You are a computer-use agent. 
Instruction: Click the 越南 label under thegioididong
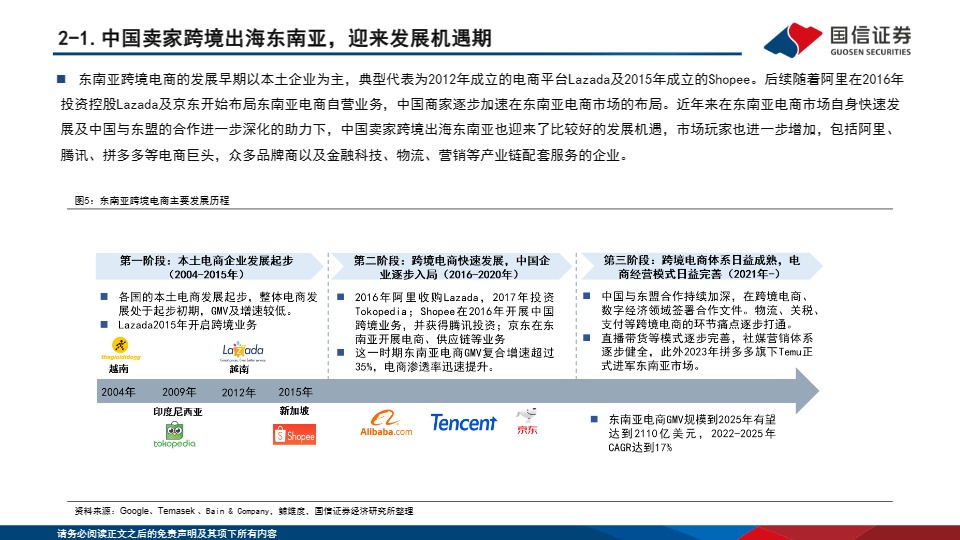[119, 369]
